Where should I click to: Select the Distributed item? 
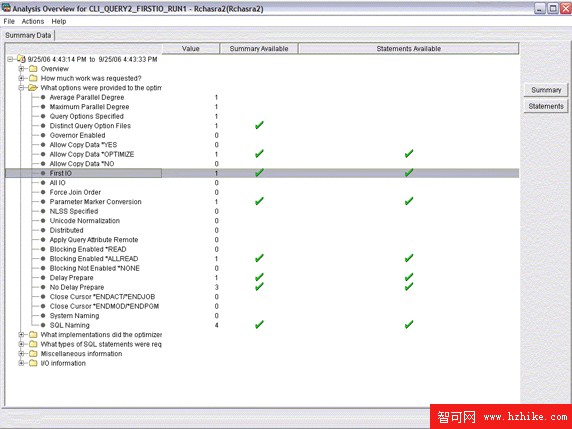(66, 230)
